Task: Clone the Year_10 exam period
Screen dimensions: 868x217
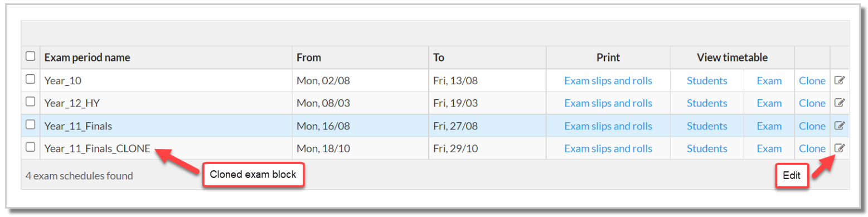Action: pos(812,80)
